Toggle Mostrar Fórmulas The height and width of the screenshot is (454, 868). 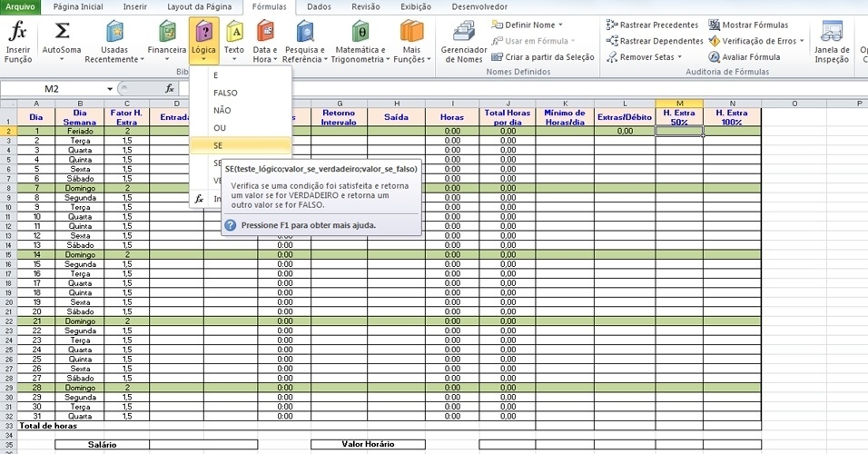(748, 25)
